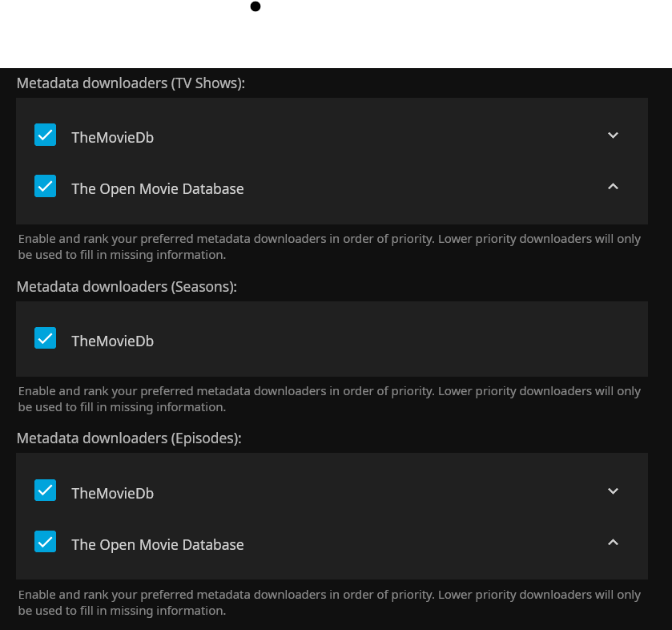This screenshot has width=672, height=630.
Task: Click the Metadata downloaders (TV Shows) heading
Action: 130,83
